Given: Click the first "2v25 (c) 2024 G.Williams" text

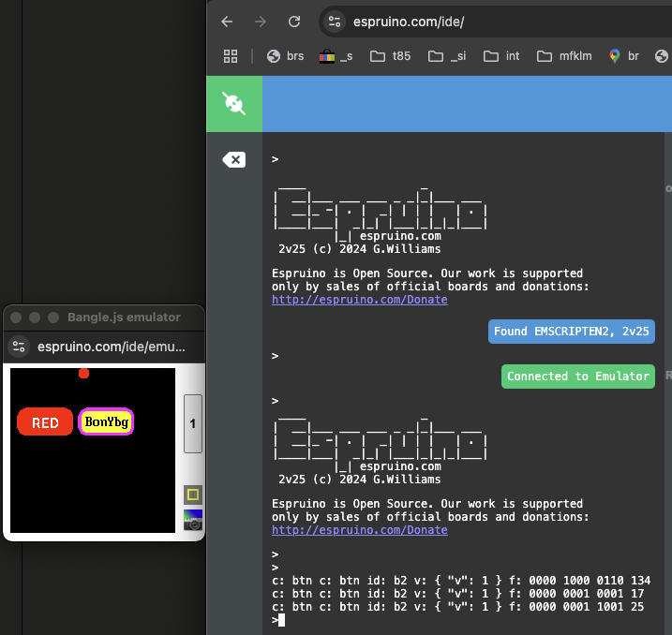Looking at the screenshot, I should pyautogui.click(x=360, y=249).
